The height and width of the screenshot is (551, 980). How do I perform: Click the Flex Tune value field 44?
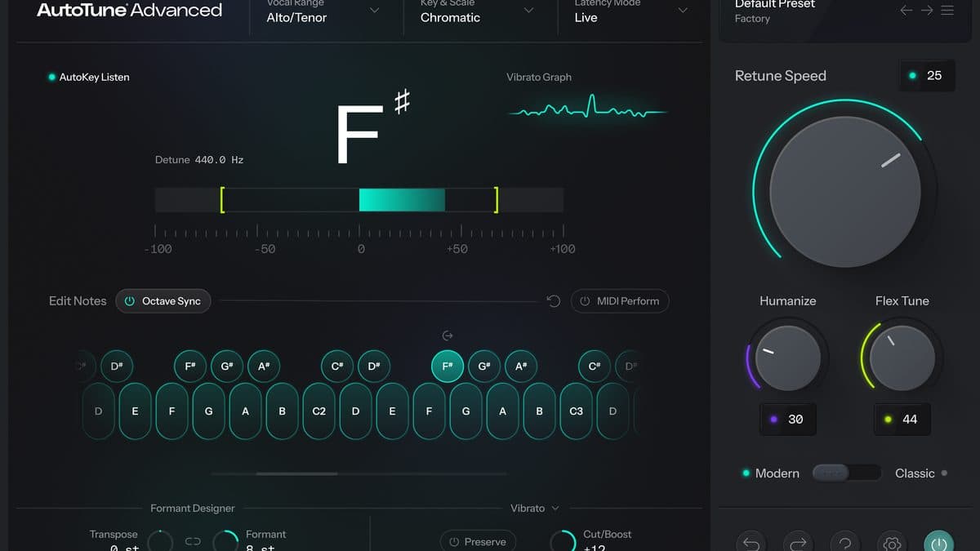coord(902,419)
